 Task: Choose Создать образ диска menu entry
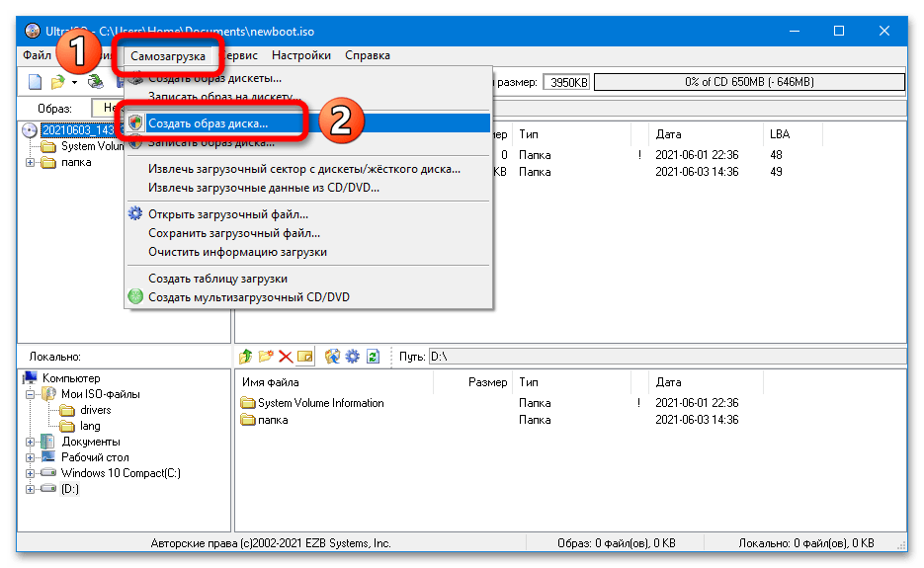point(308,123)
